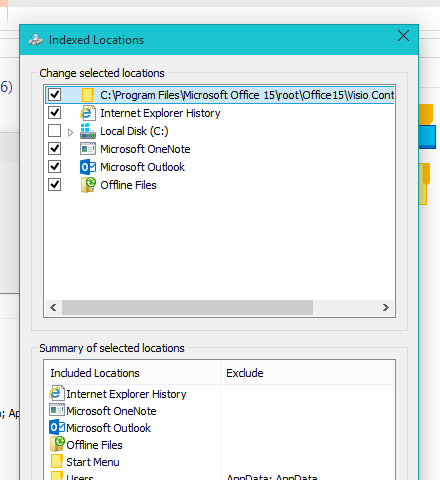The width and height of the screenshot is (440, 480).
Task: Click the left arrow of horizontal scrollbar
Action: click(x=53, y=307)
